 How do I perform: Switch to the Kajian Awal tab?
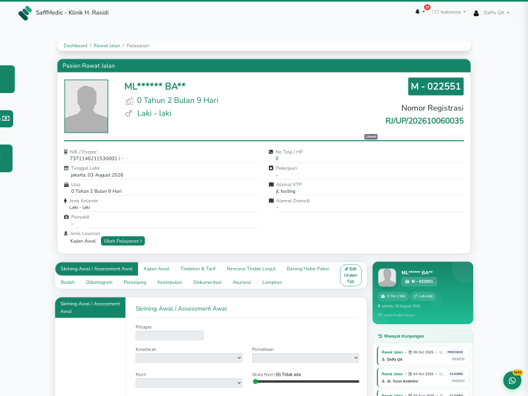coord(156,269)
